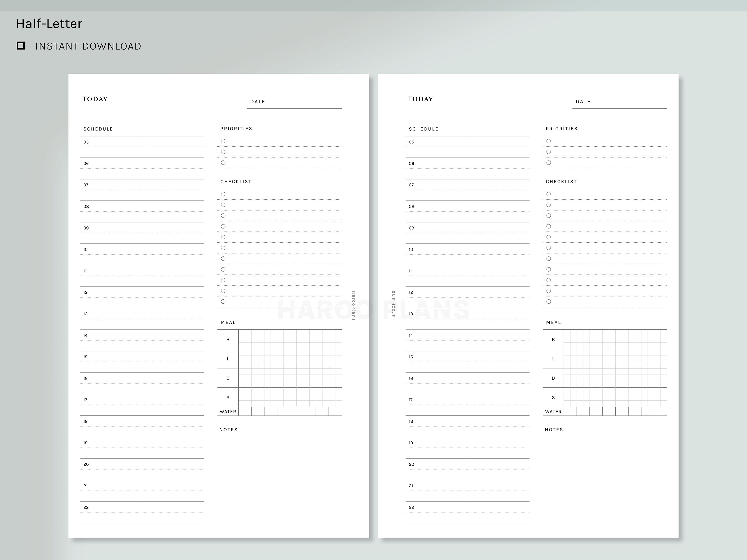Screen dimensions: 747x560
Task: Mark the first WATER box on left page
Action: [245, 411]
